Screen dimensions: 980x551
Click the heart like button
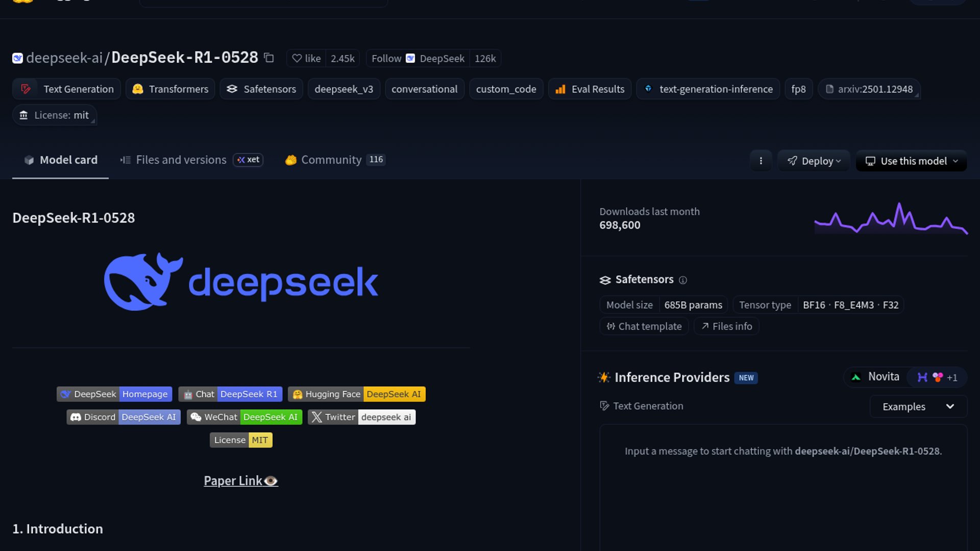click(306, 59)
